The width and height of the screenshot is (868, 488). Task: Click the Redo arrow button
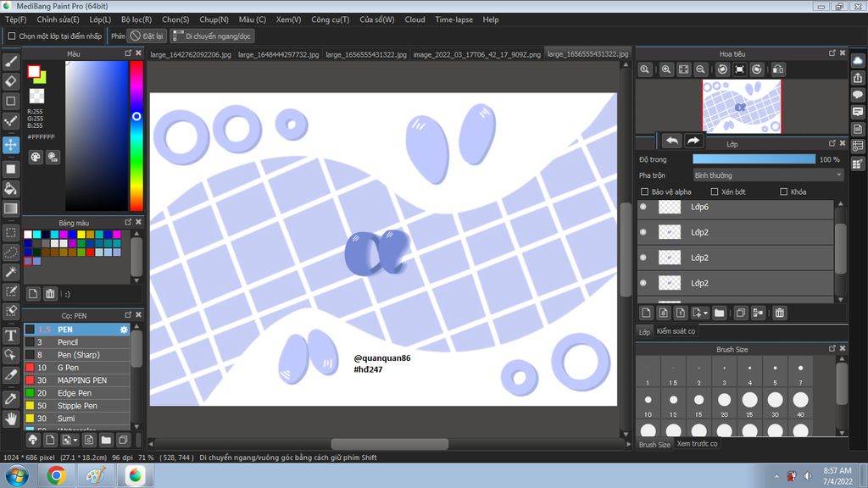pos(693,141)
